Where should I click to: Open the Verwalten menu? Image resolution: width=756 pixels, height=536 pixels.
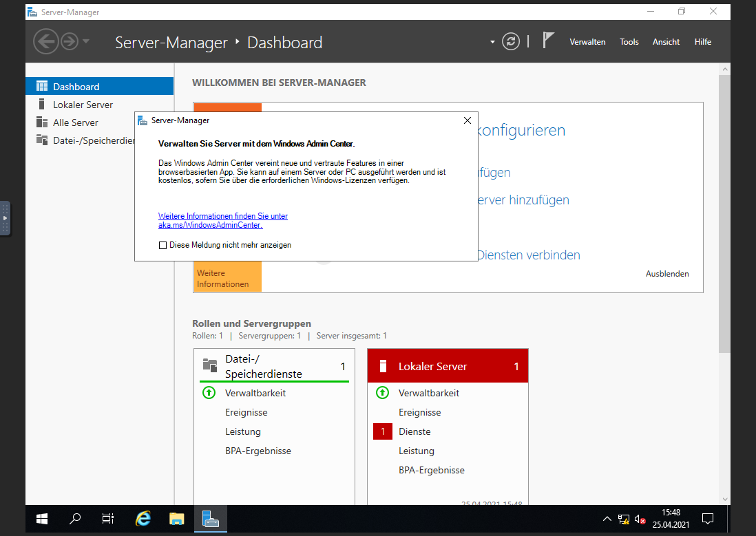tap(587, 42)
